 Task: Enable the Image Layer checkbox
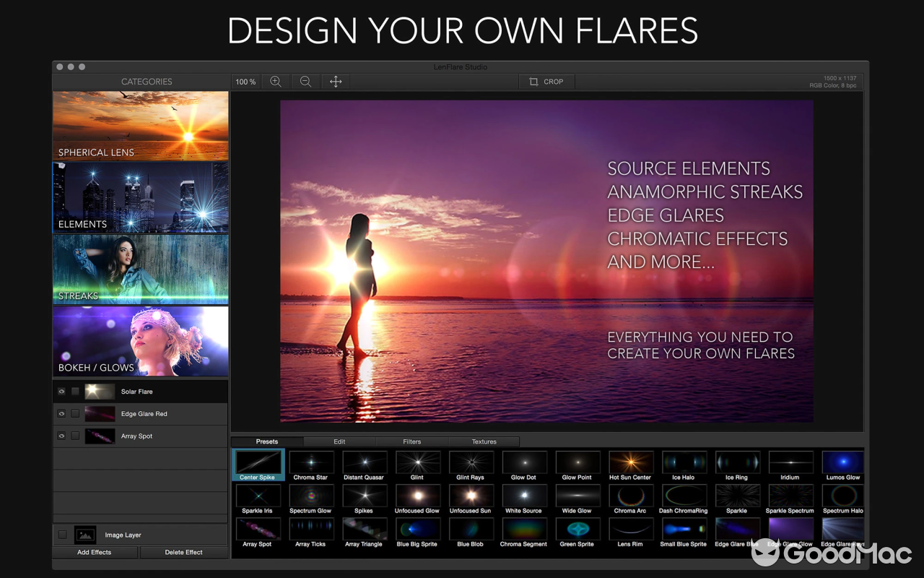(x=63, y=535)
